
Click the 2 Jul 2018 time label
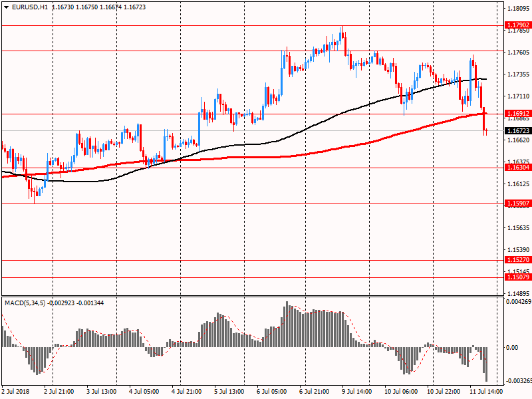15,392
